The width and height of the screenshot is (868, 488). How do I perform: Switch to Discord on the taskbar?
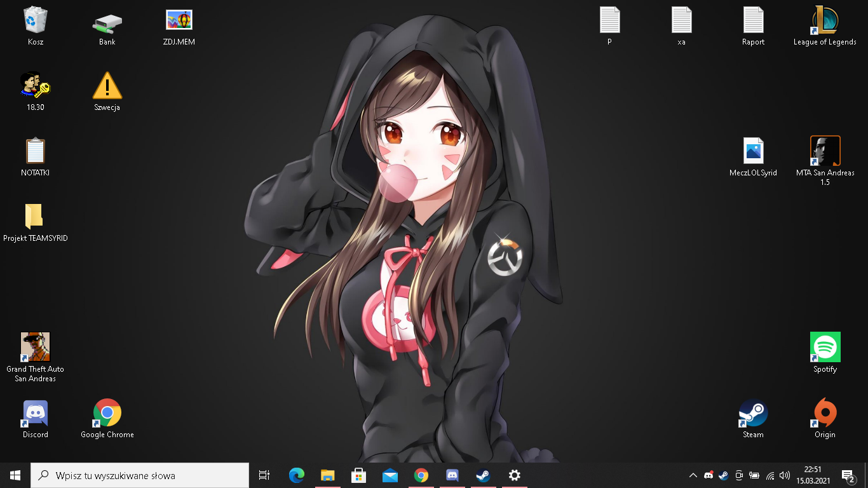(452, 475)
